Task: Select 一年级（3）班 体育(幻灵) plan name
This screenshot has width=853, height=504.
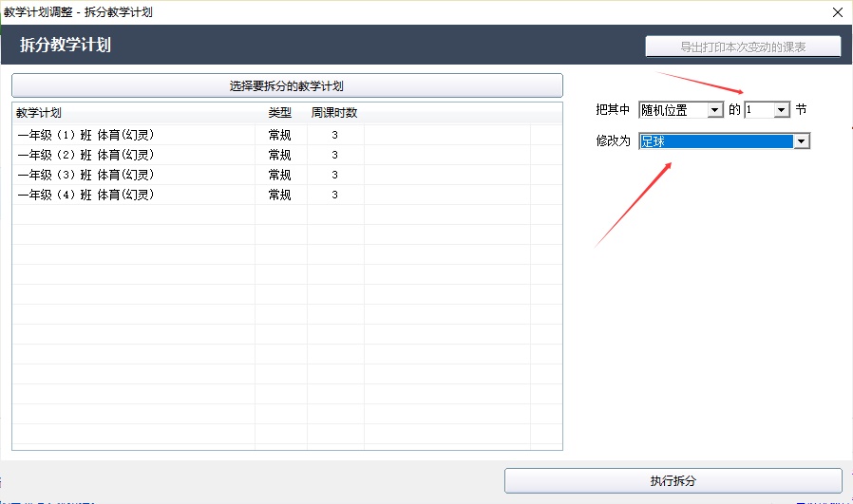Action: tap(85, 175)
